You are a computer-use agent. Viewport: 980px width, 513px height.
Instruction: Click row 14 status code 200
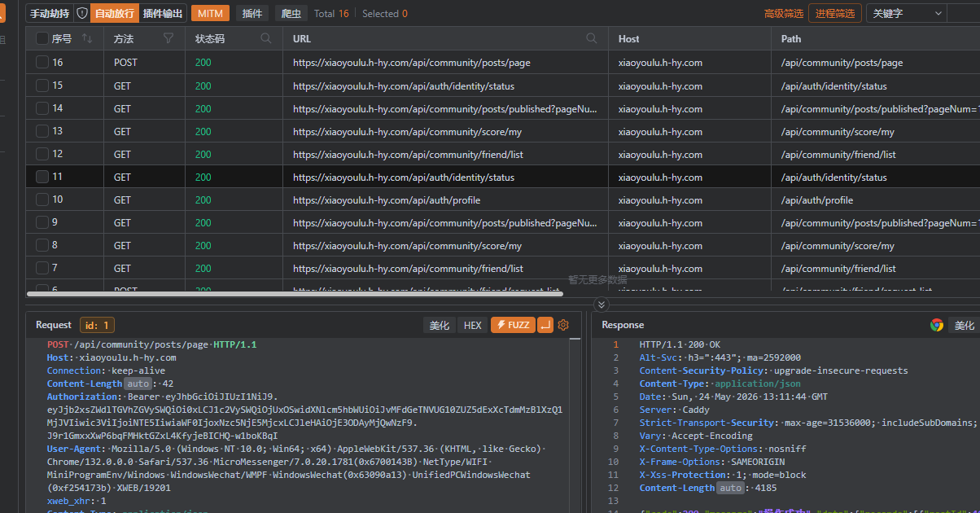203,108
